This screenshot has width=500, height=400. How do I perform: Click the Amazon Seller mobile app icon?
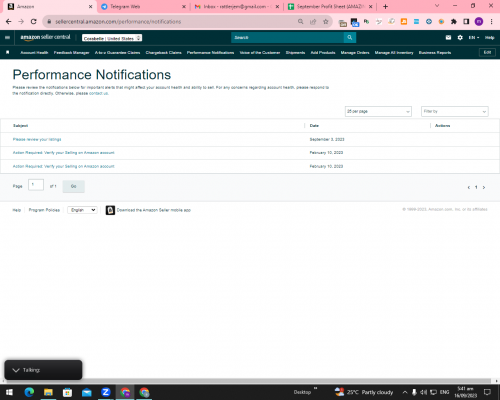pyautogui.click(x=110, y=210)
